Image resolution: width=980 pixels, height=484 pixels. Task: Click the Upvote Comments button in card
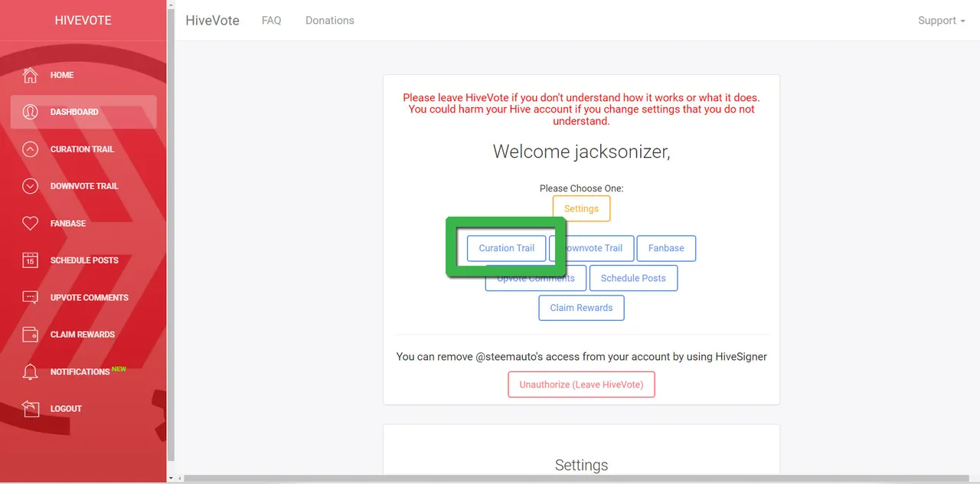[536, 278]
